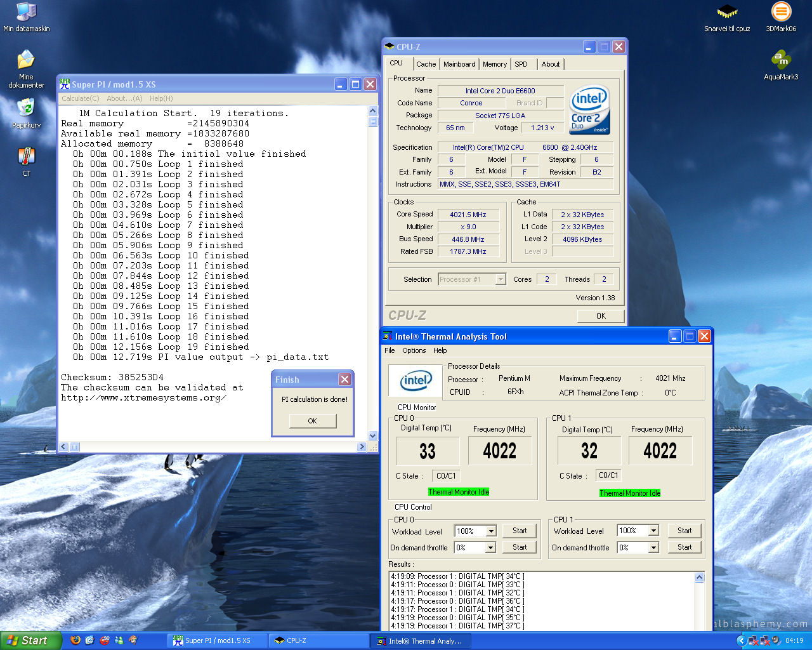The image size is (812, 650).
Task: Switch to Intel Thermal Analysis taskbar button
Action: pyautogui.click(x=420, y=640)
